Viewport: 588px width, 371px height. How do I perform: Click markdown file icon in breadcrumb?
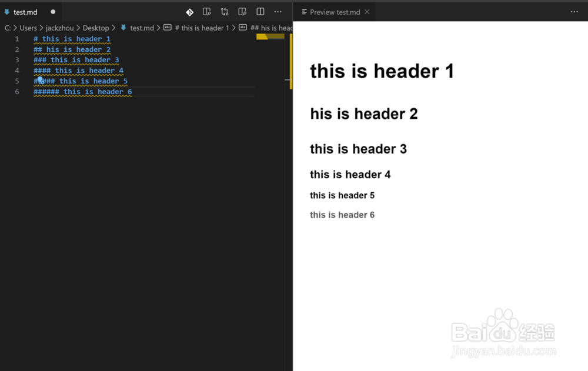click(123, 28)
